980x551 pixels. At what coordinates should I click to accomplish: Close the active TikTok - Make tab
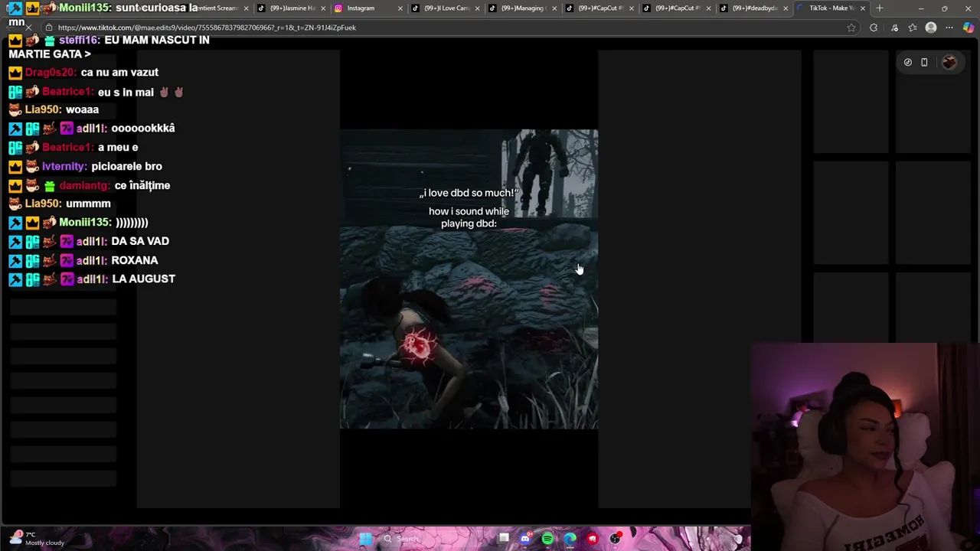863,8
